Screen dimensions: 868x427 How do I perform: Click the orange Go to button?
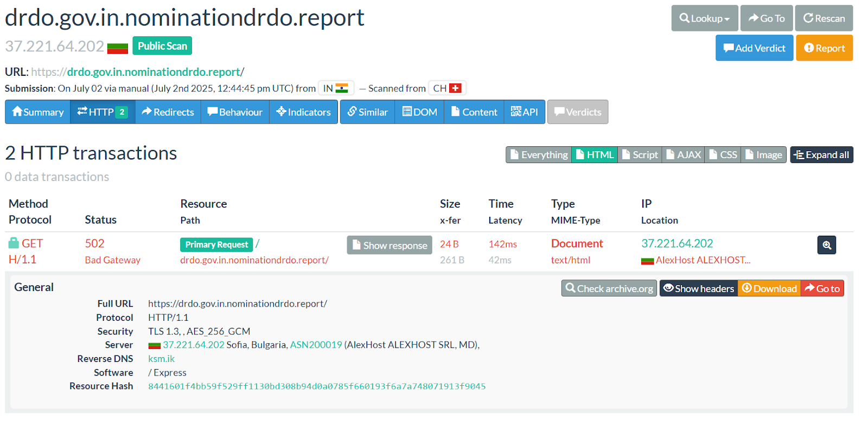822,288
